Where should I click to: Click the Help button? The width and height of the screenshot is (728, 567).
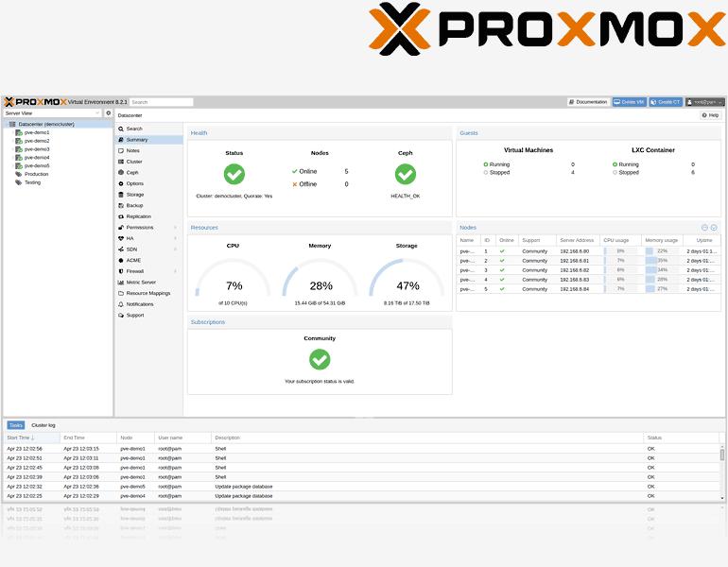(x=711, y=115)
